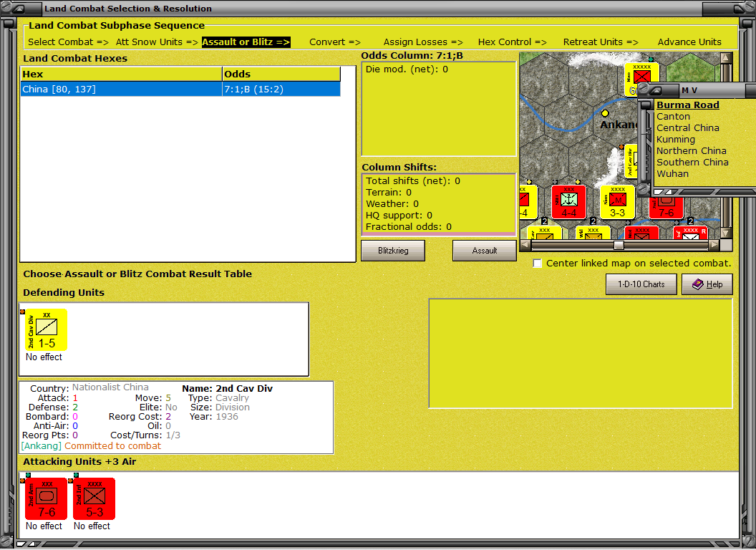Click the right arrow of map scrollbar
Viewport: 756px width, 550px height.
[714, 245]
